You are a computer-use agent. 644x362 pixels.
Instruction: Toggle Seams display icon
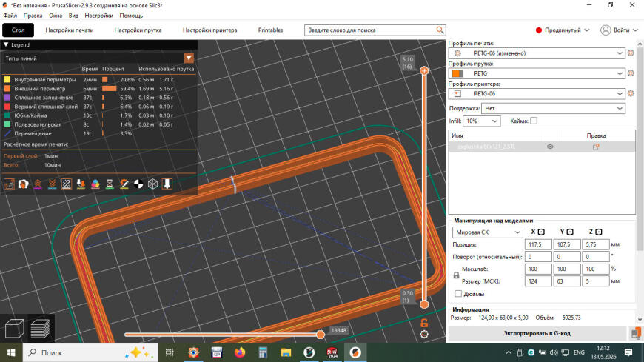click(x=67, y=184)
